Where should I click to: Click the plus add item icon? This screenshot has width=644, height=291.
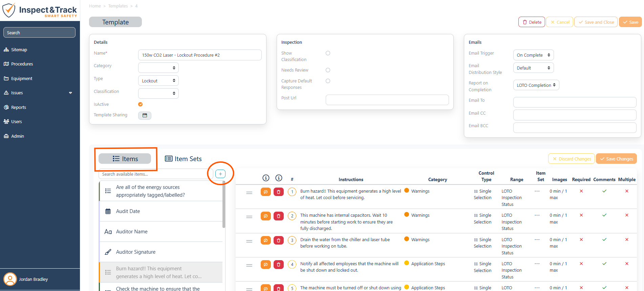[220, 174]
